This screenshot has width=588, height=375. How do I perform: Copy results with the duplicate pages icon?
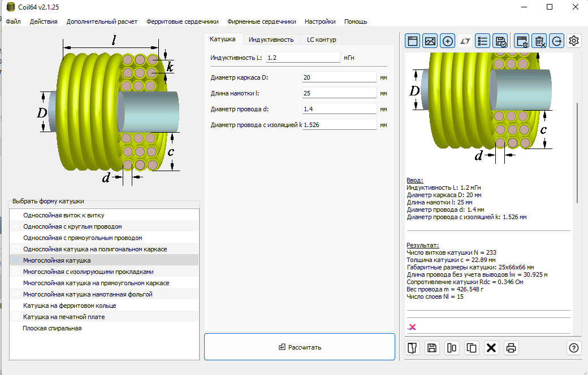coord(472,348)
